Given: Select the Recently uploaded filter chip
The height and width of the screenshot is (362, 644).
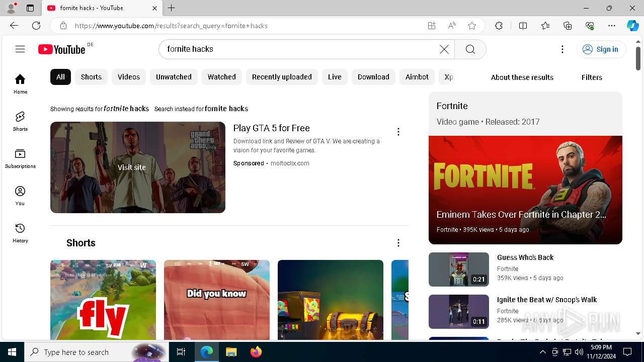Looking at the screenshot, I should click(282, 77).
